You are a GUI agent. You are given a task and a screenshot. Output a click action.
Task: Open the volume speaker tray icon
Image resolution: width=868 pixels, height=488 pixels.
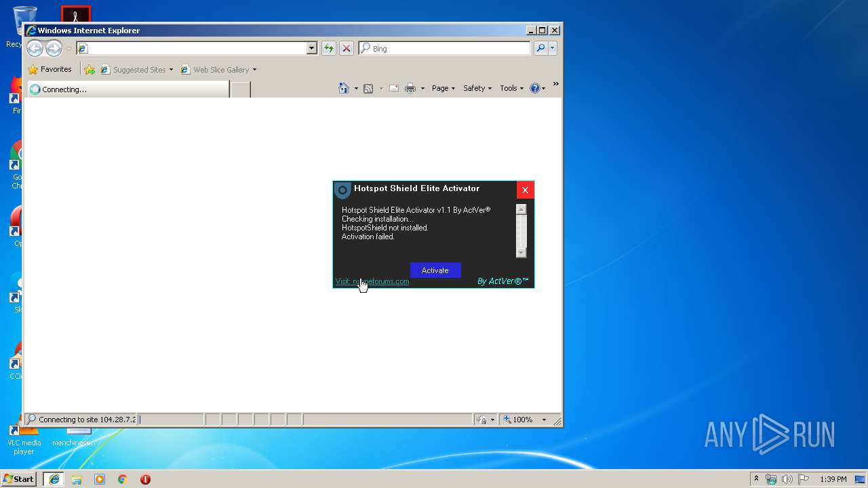click(x=787, y=479)
